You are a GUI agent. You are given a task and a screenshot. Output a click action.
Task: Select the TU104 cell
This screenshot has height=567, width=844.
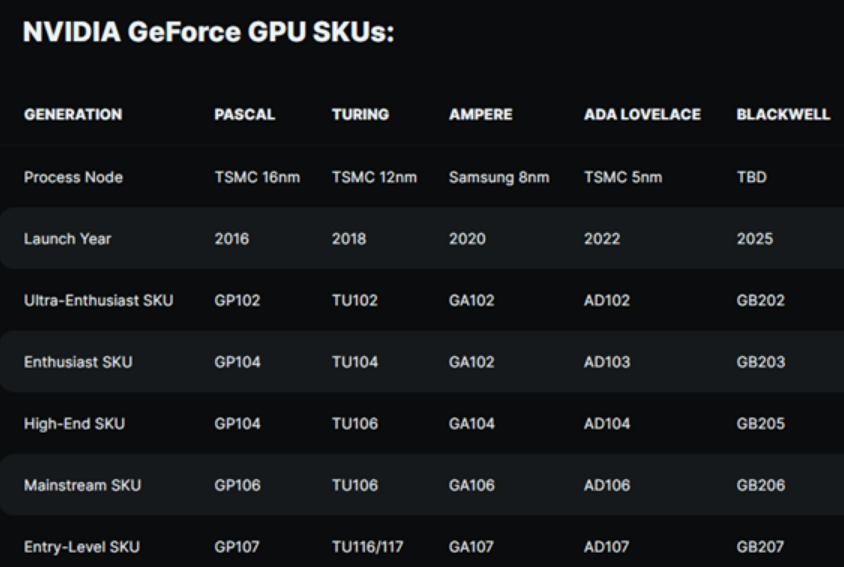pos(355,362)
